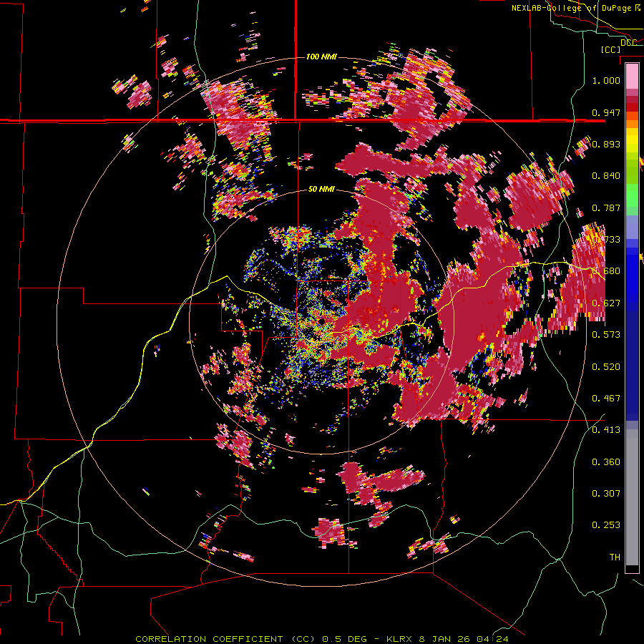Screen dimensions: 644x644
Task: Pick the light pink top segment of color bar
Action: pos(632,76)
